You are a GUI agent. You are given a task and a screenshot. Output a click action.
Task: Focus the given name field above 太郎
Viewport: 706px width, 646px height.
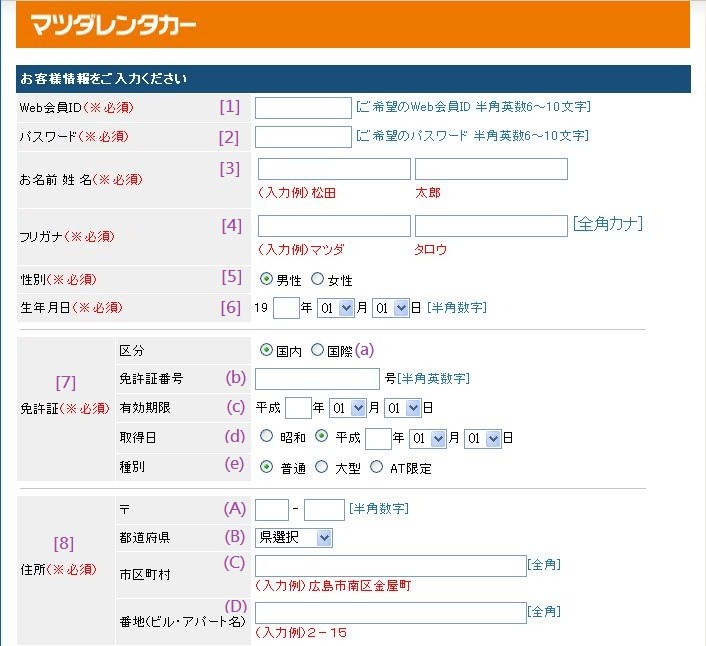[x=491, y=169]
